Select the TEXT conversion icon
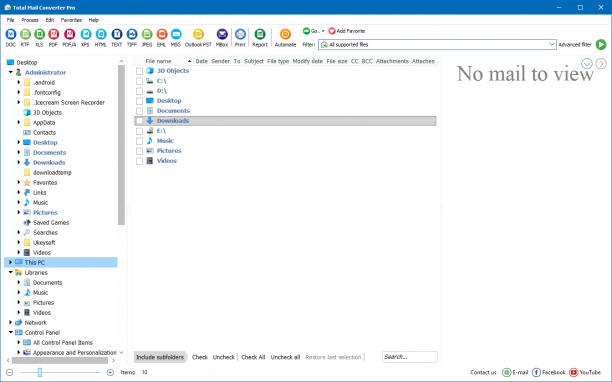The image size is (612, 382). [117, 34]
